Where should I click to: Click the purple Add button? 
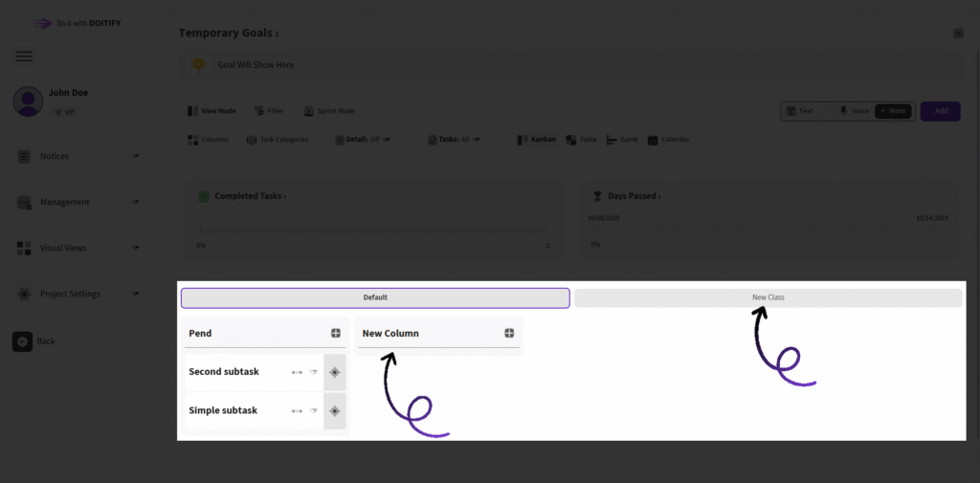pyautogui.click(x=940, y=111)
